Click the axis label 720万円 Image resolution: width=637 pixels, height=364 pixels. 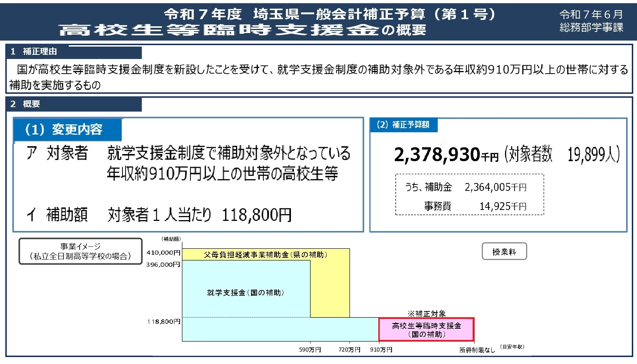point(350,350)
